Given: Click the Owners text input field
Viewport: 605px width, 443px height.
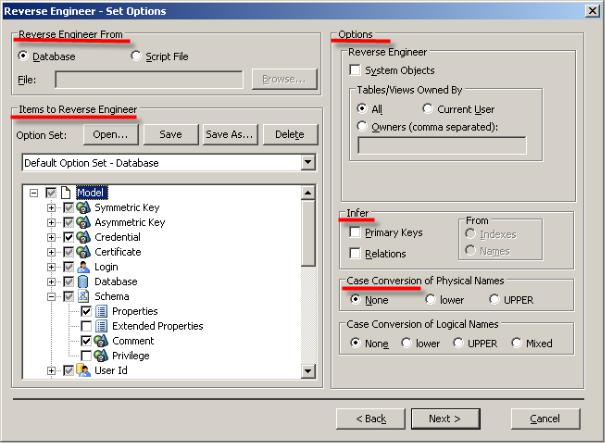Looking at the screenshot, I should [x=442, y=146].
